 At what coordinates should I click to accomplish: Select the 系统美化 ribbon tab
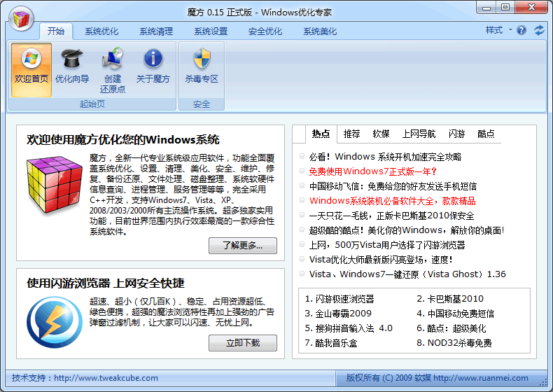pyautogui.click(x=320, y=31)
